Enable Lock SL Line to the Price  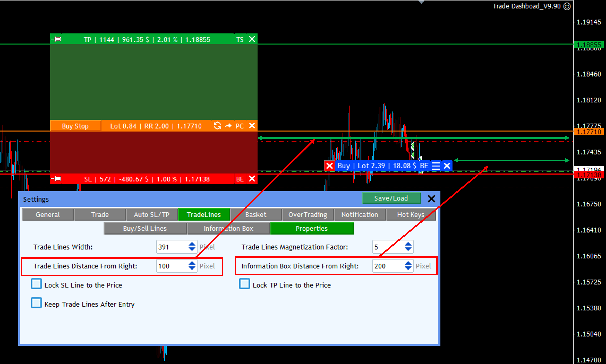[36, 284]
